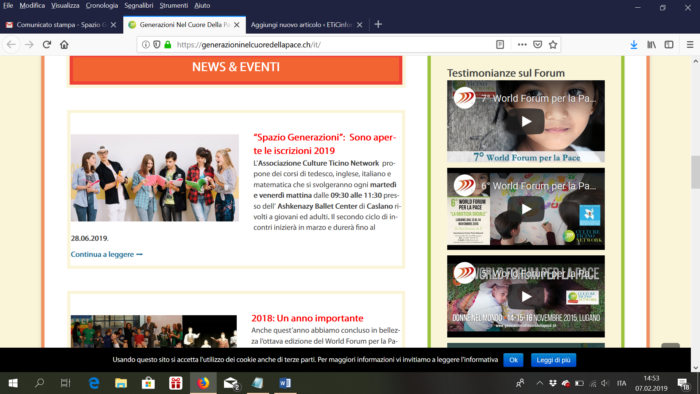Open tracking protection shield icon
700x394 pixels.
[157, 45]
